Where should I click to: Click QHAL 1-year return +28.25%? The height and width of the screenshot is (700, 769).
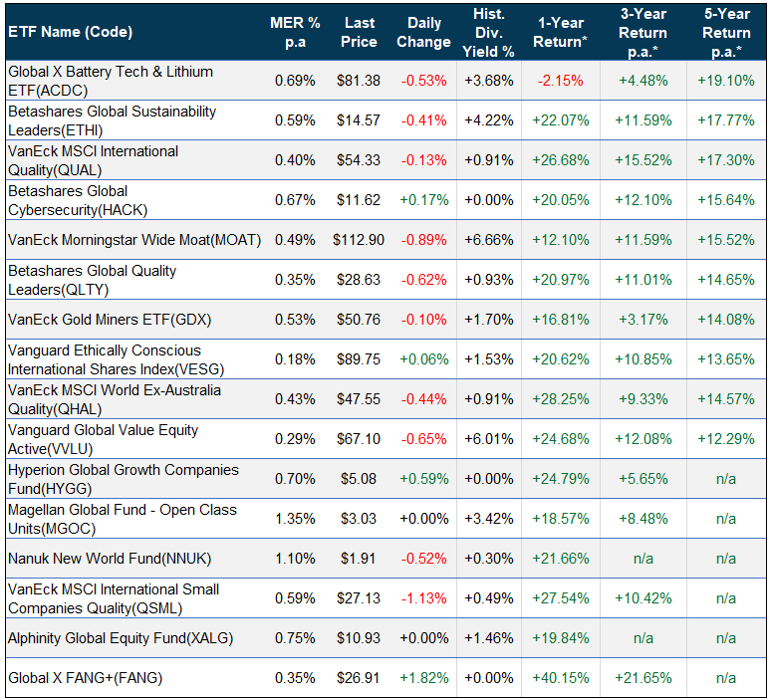coord(560,399)
